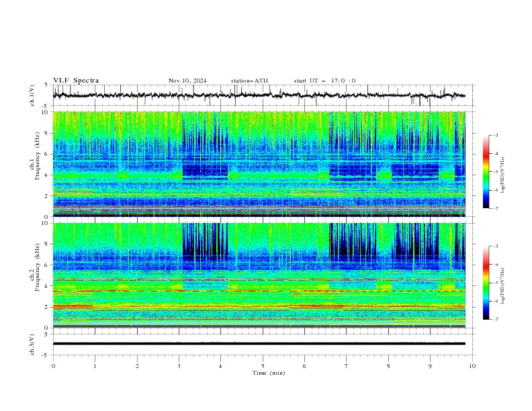The height and width of the screenshot is (411, 532).
Task: Click the ch.1 spectrogram panel
Action: [259, 164]
